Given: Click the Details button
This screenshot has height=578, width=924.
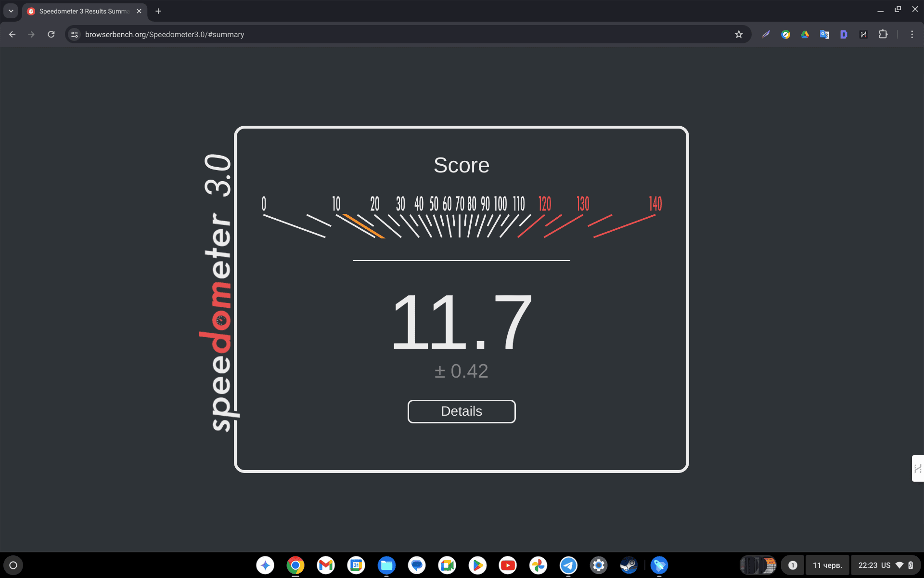Looking at the screenshot, I should 462,411.
